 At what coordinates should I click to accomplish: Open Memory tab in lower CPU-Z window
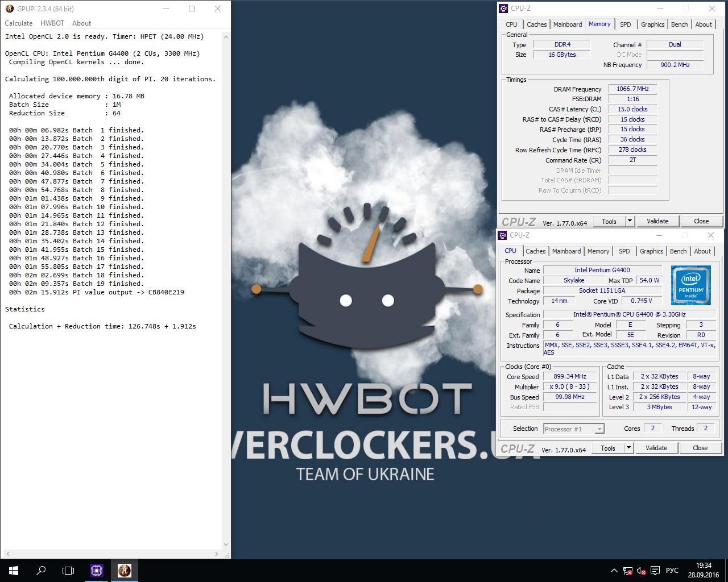[598, 251]
